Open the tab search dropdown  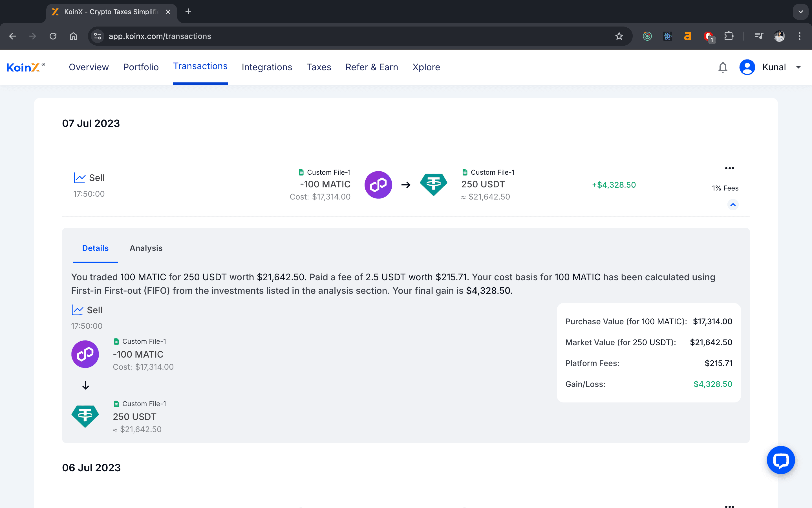click(801, 12)
